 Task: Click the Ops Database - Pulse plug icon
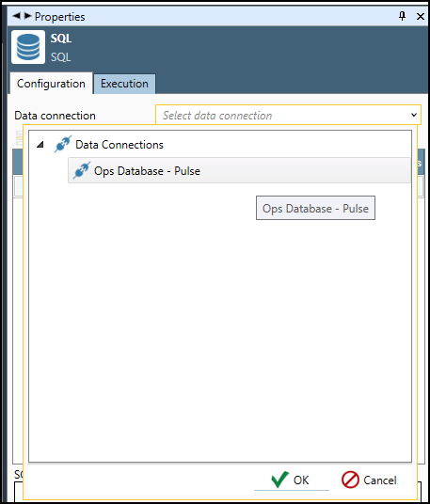pos(82,170)
